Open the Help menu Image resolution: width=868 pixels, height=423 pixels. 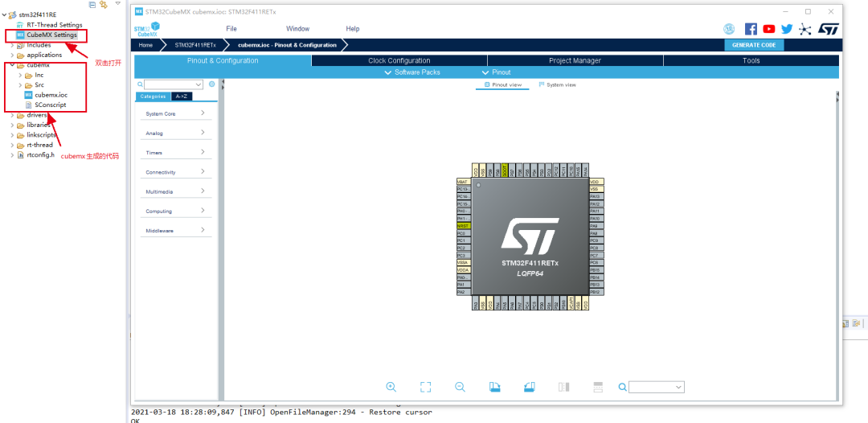coord(353,29)
